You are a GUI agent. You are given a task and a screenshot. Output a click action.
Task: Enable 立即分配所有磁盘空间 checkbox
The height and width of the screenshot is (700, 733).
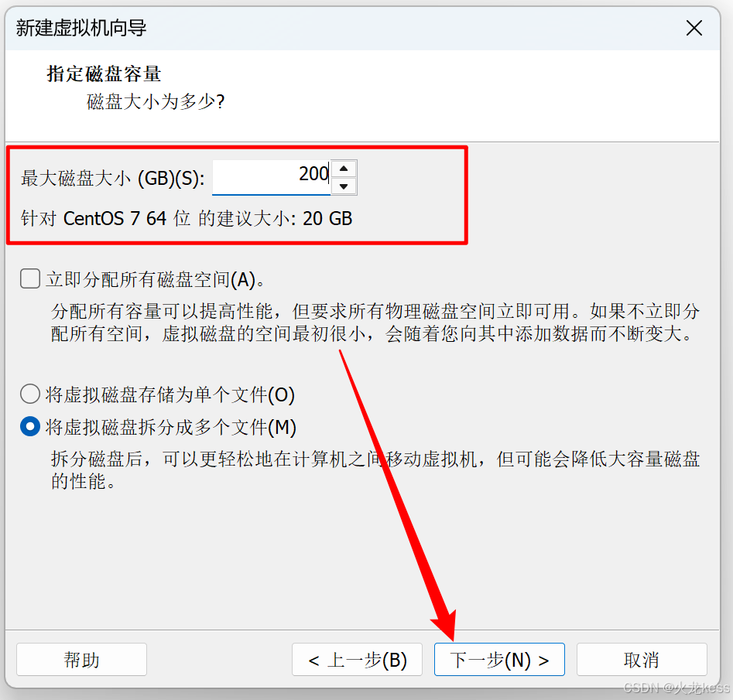[30, 278]
